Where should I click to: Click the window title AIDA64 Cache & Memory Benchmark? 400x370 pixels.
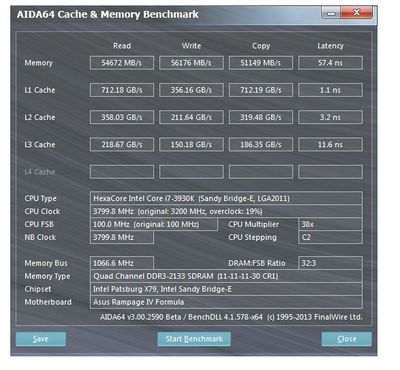(x=108, y=15)
